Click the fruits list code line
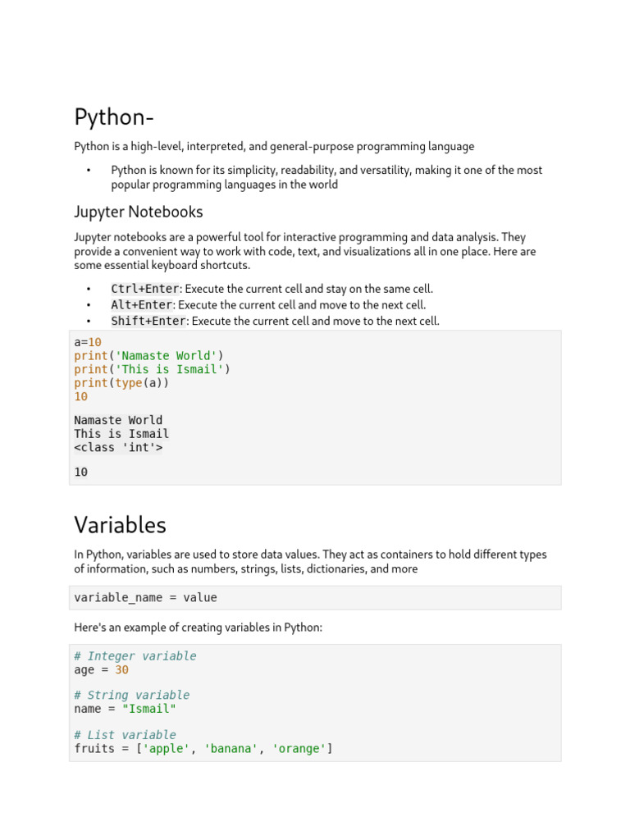 (203, 748)
